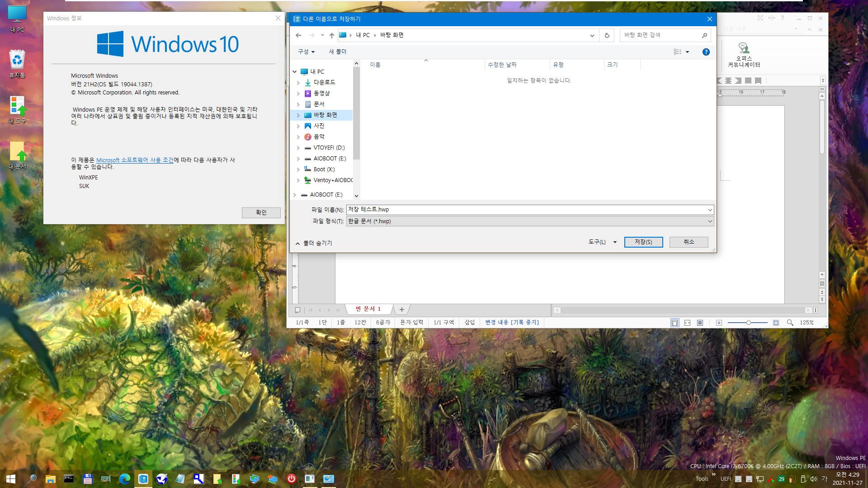Open the Microsoft 소프트웨어 사용 조건 link
This screenshot has width=868, height=488.
(x=135, y=160)
